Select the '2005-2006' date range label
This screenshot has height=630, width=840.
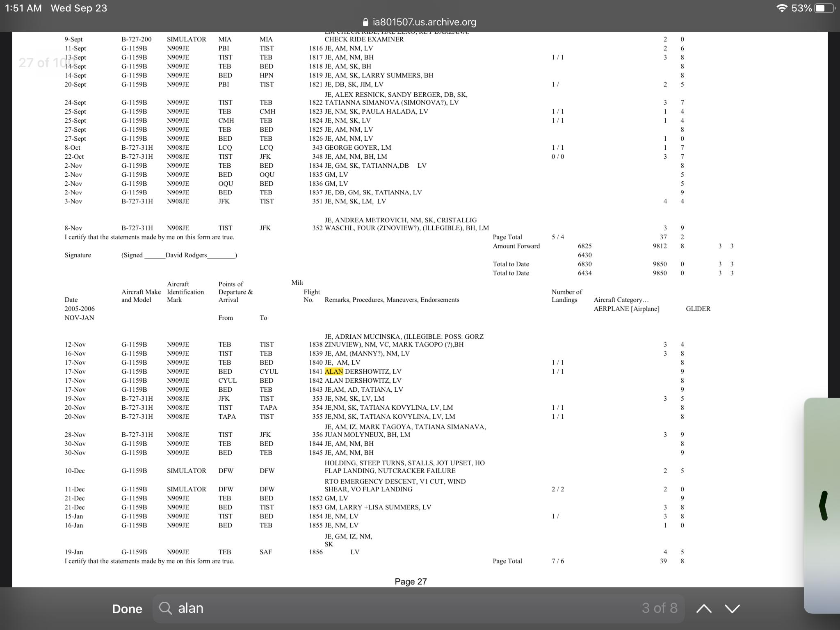pos(79,309)
